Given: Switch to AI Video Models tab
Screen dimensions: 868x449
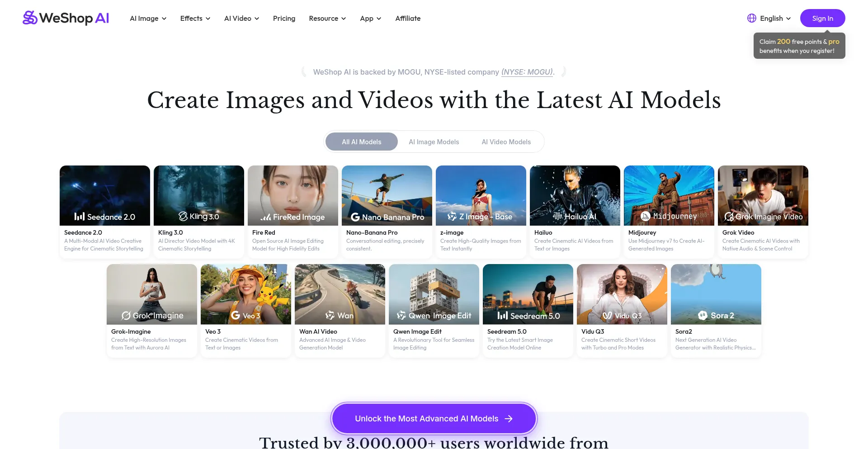Looking at the screenshot, I should pyautogui.click(x=506, y=142).
